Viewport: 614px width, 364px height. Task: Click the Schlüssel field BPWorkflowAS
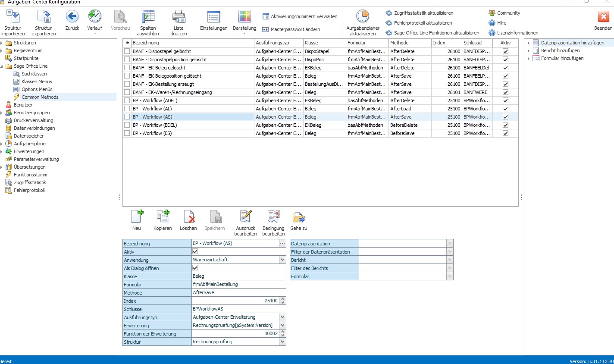click(x=239, y=309)
